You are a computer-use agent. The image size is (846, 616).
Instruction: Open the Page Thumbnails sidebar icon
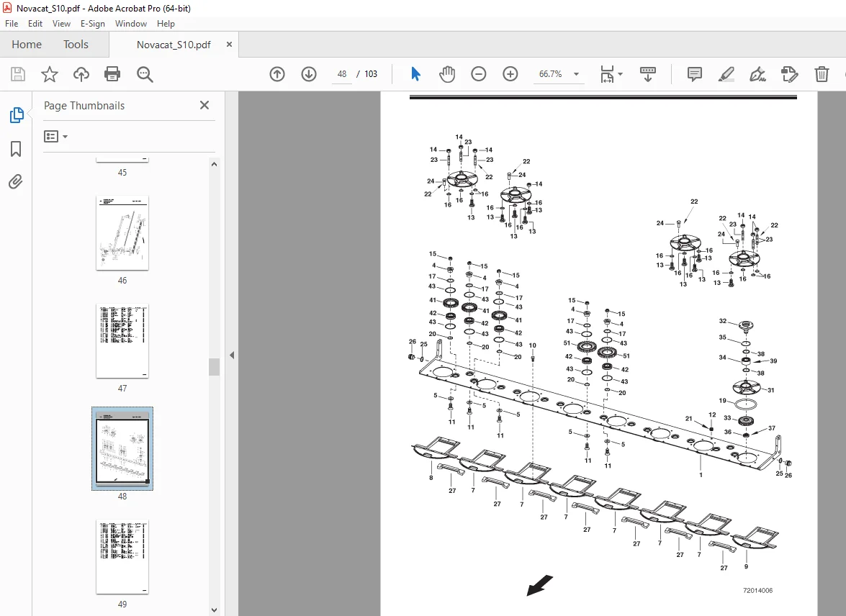[x=16, y=115]
